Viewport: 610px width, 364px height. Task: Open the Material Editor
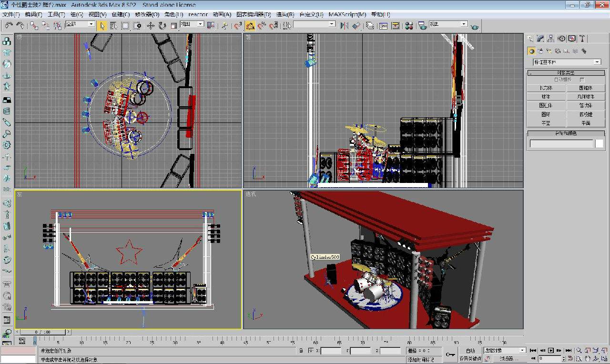[x=409, y=26]
